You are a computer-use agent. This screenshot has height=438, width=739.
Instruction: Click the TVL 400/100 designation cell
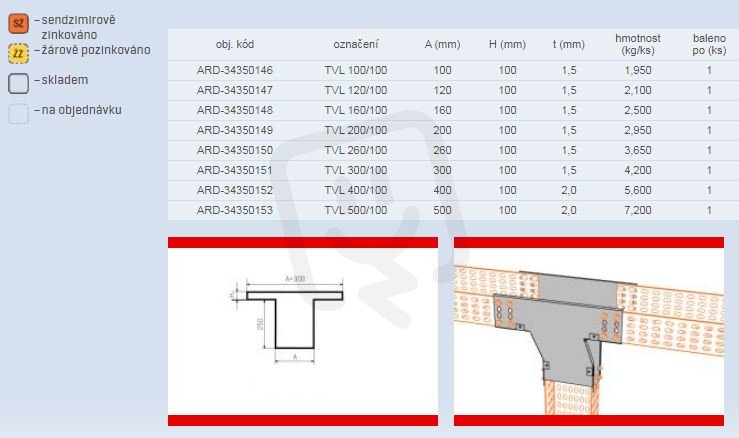coord(356,190)
